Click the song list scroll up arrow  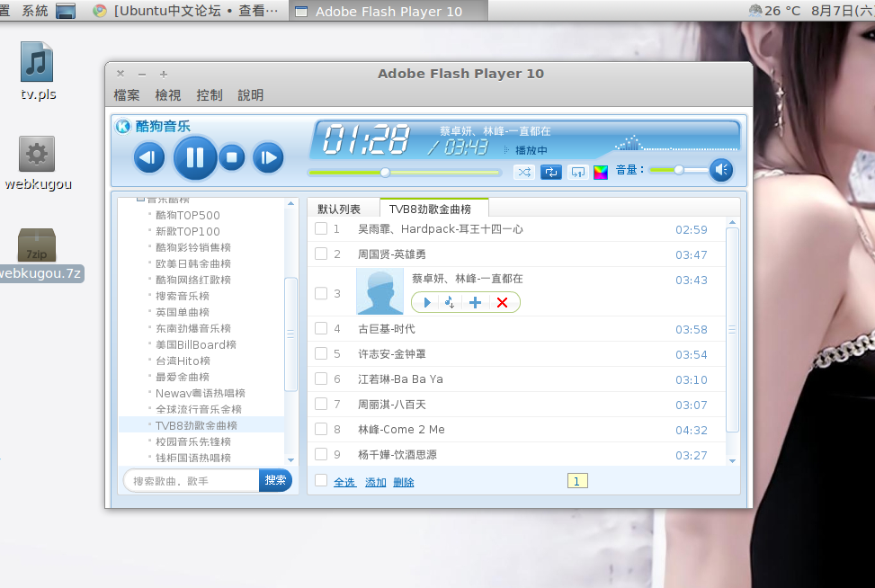pos(732,223)
